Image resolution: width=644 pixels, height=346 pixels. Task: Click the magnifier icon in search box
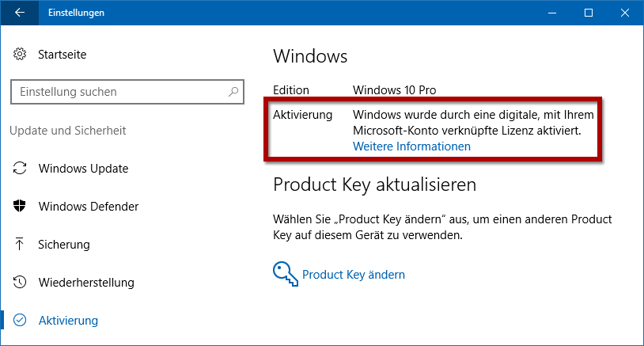pyautogui.click(x=233, y=92)
